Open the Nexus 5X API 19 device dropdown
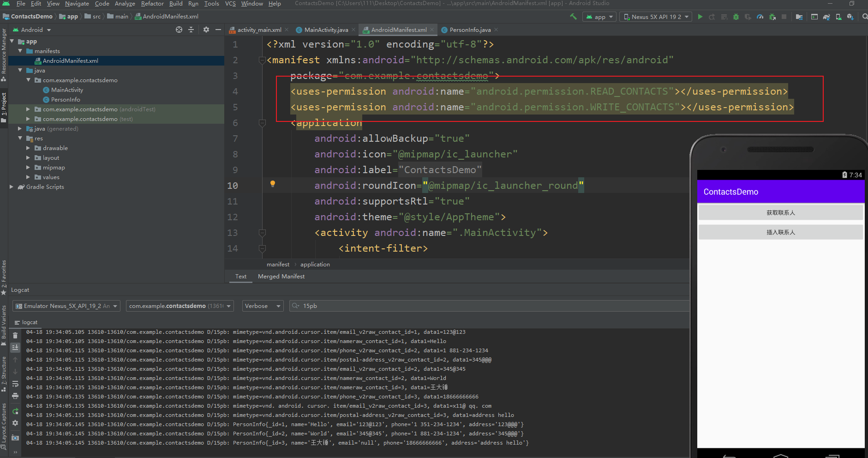This screenshot has height=458, width=868. 655,17
